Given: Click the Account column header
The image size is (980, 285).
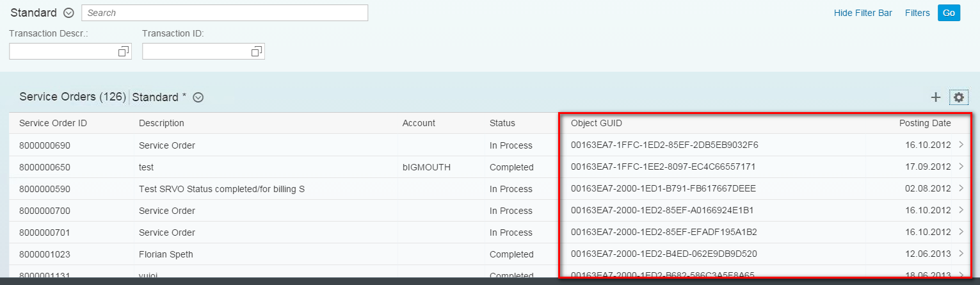Looking at the screenshot, I should coord(419,123).
